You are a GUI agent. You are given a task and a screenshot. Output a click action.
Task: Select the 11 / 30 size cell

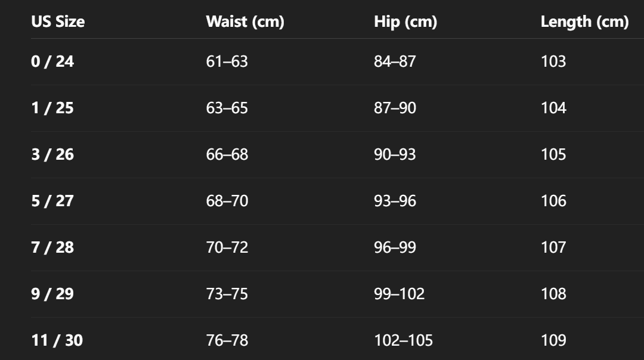[x=57, y=340]
